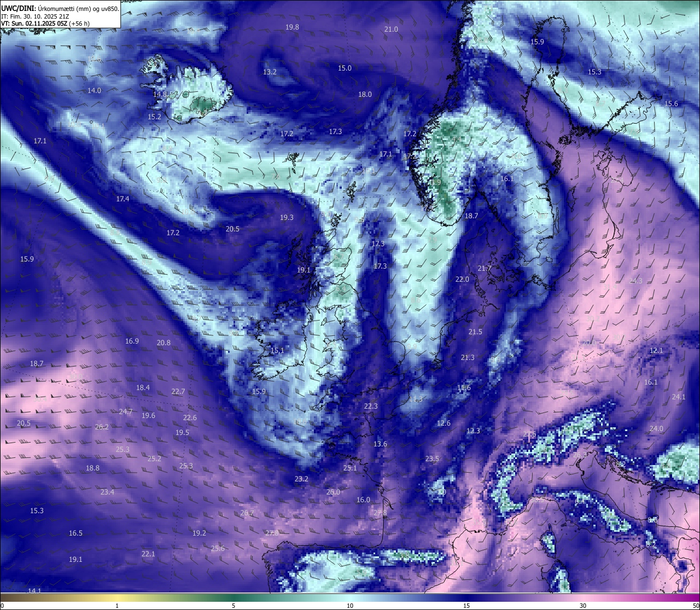Click the 30 tick on the color scale
Image resolution: width=700 pixels, height=610 pixels.
point(583,606)
